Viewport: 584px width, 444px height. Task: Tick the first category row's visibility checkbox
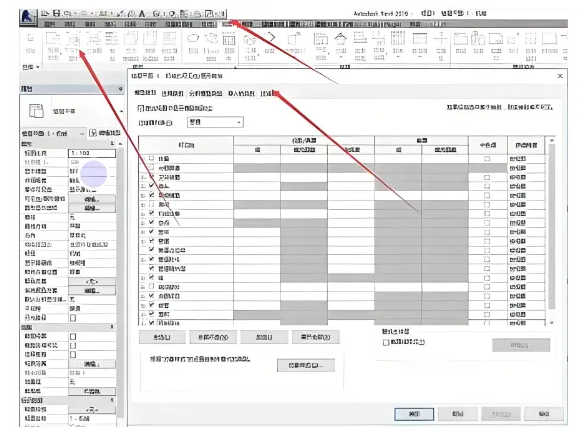coord(152,158)
